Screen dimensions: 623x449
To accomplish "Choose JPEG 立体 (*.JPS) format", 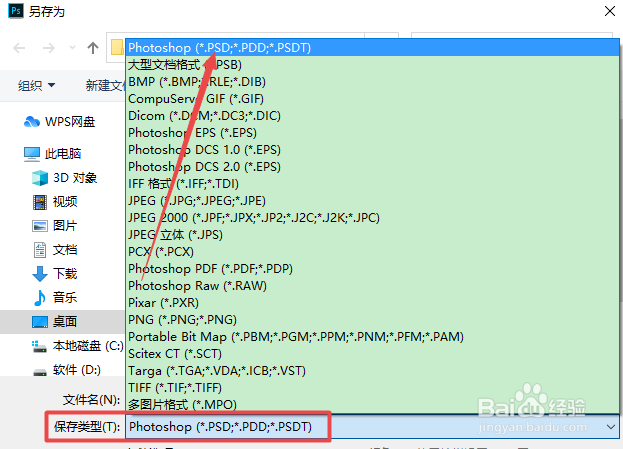I will [372, 235].
